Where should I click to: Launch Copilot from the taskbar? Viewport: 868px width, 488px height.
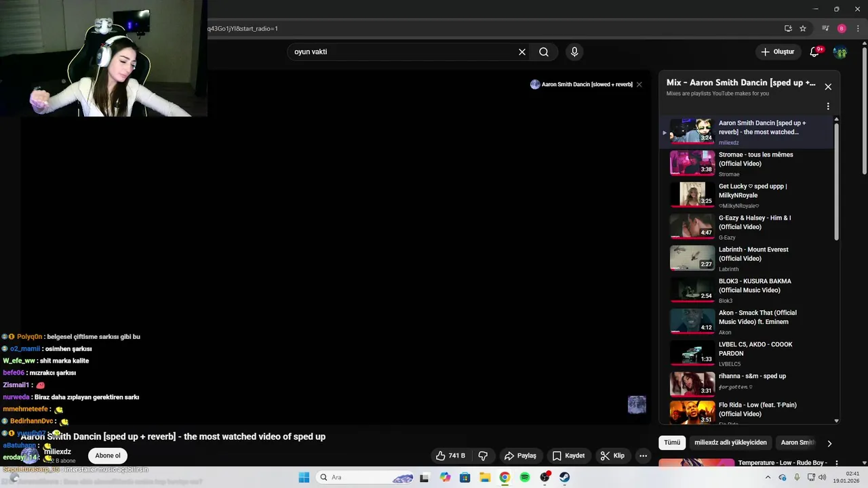(445, 477)
